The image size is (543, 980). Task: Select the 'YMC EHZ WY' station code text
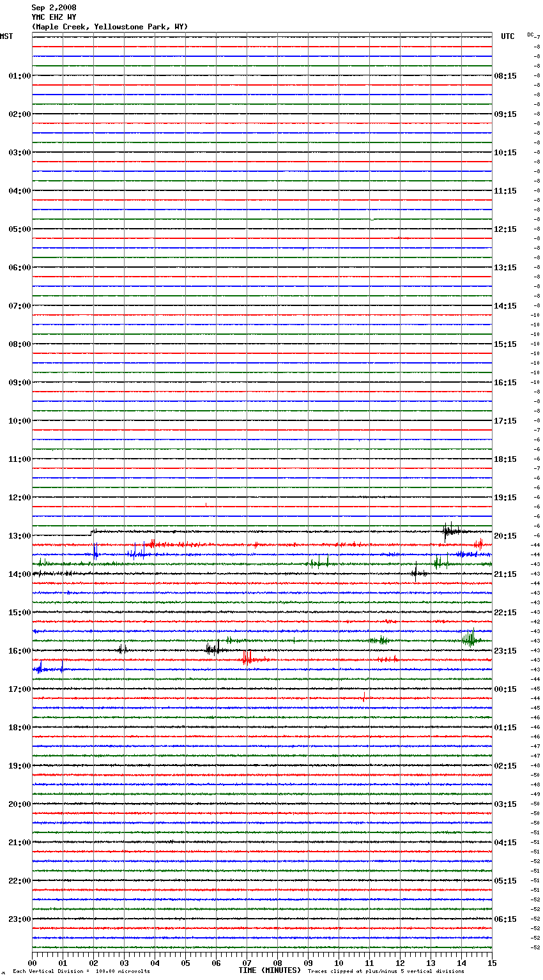54,17
